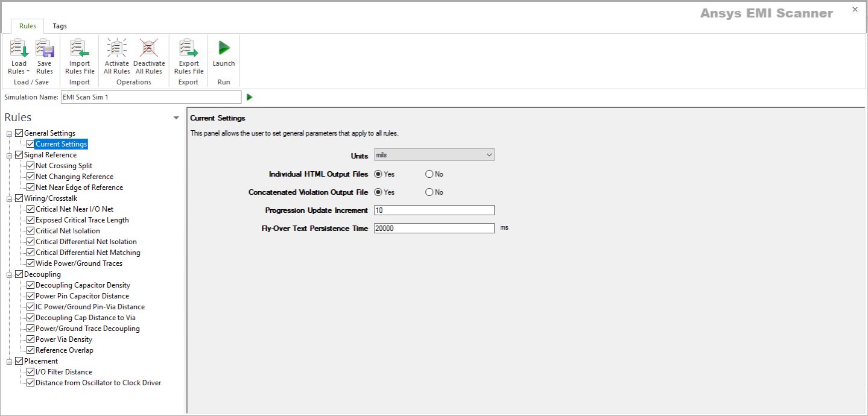Click the Export Rules File icon
Screen dimensions: 868x416
coord(188,54)
